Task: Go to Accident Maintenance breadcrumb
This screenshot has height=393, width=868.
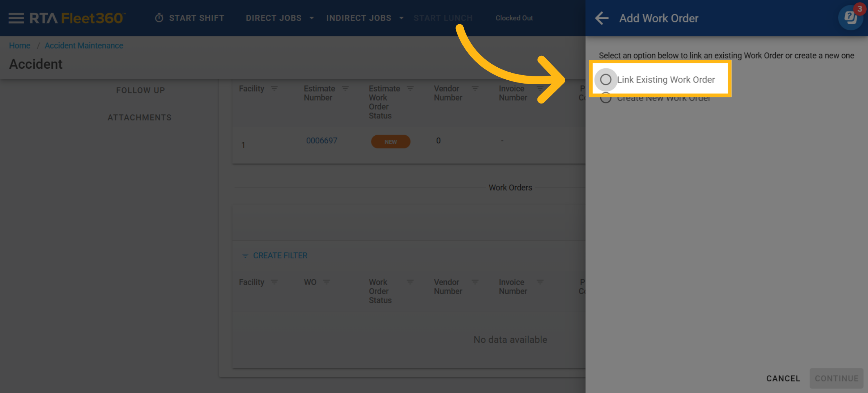Action: [84, 46]
